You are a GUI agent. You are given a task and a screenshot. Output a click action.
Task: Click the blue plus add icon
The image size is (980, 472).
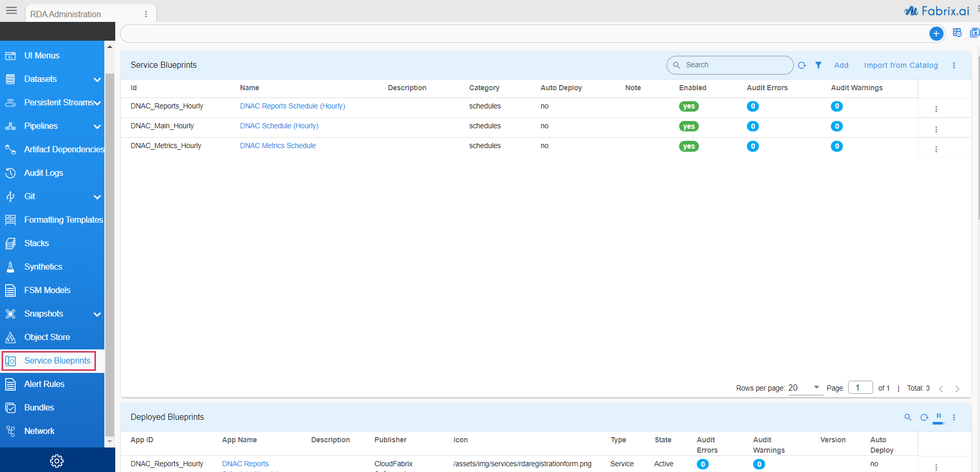click(936, 34)
